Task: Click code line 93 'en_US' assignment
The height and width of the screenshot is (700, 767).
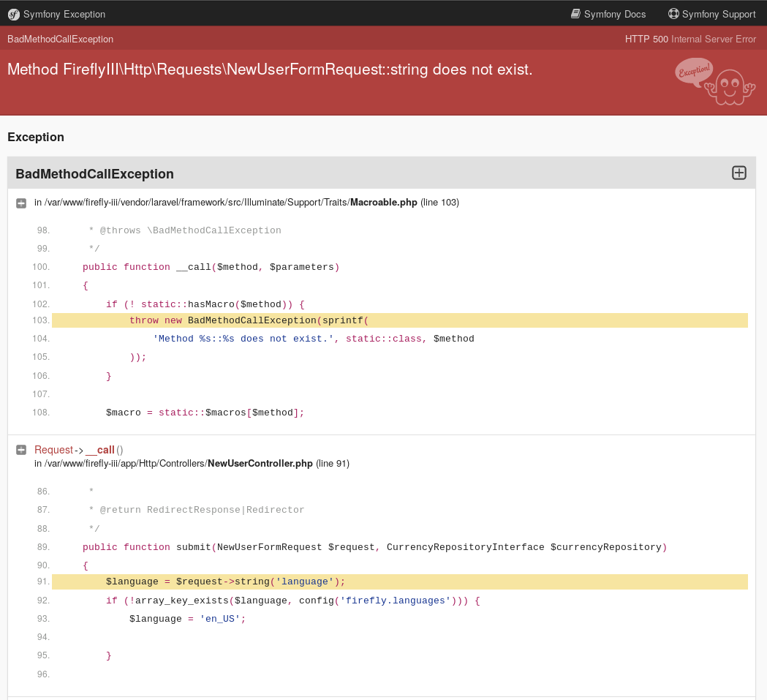Action: pos(187,619)
